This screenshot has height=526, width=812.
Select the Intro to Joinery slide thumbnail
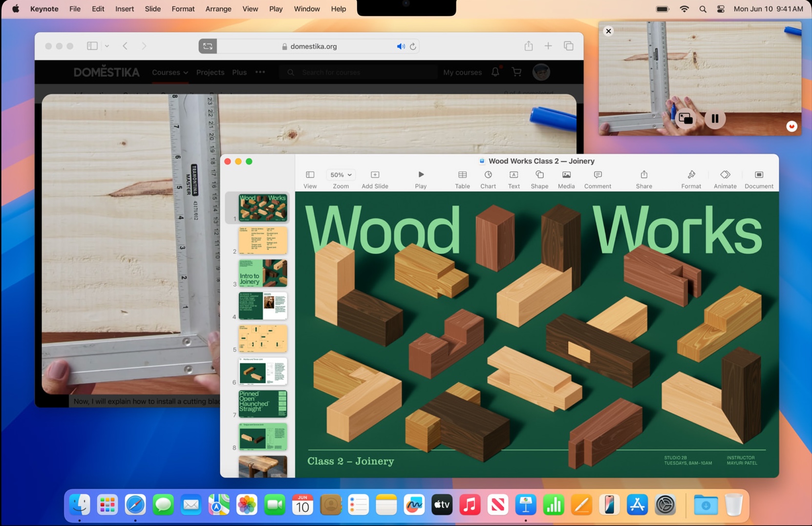pos(262,274)
